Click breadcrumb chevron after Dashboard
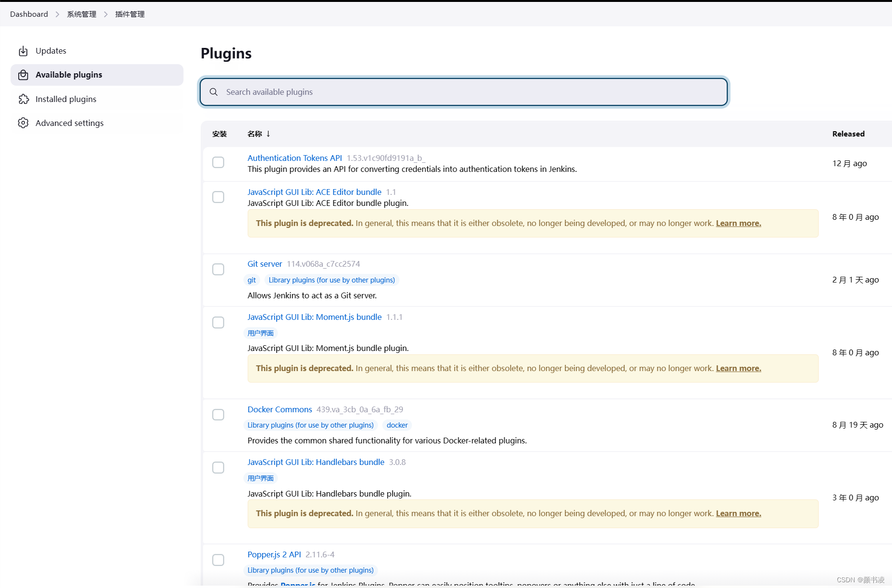 [57, 14]
